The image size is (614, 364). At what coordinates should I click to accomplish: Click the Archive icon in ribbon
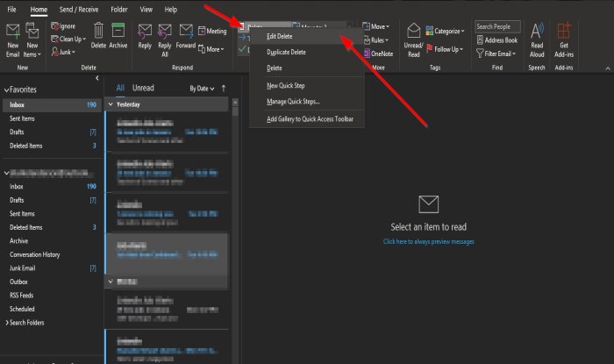pos(118,33)
